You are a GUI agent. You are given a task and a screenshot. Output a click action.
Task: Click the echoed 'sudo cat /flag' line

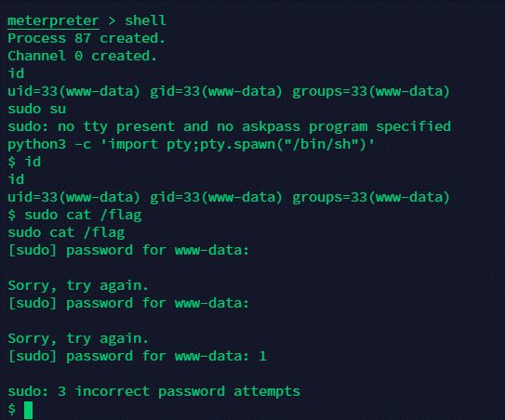66,232
